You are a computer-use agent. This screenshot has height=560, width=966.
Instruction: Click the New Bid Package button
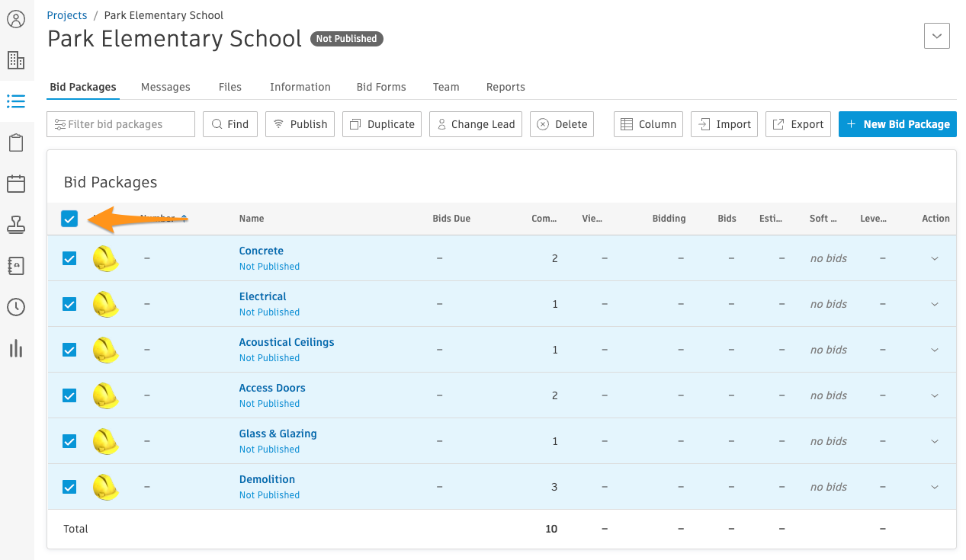(897, 124)
